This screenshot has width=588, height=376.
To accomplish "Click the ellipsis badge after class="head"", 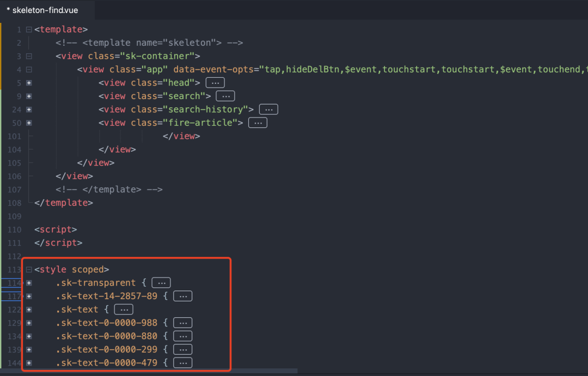I will (x=215, y=83).
